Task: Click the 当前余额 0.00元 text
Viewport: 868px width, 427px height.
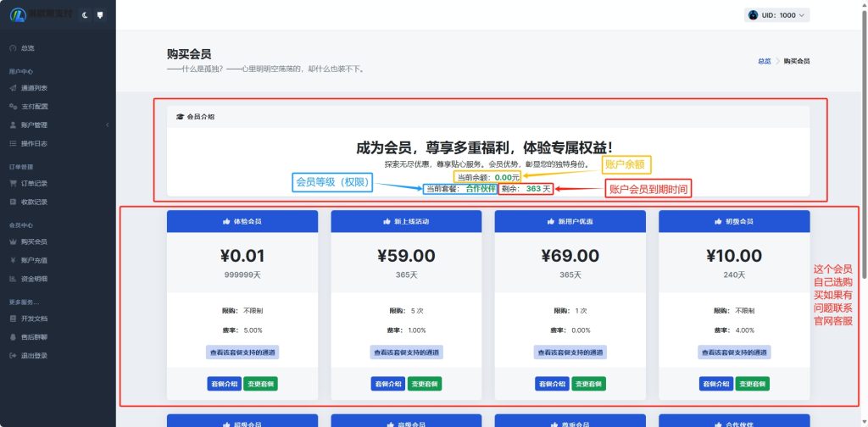Action: click(x=487, y=177)
